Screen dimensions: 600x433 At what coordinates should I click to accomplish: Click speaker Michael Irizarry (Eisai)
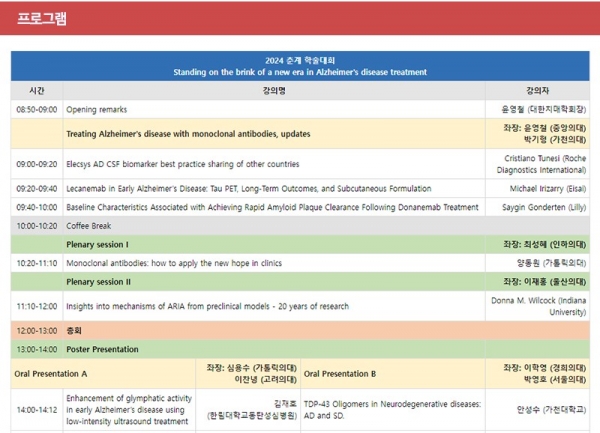pyautogui.click(x=546, y=187)
